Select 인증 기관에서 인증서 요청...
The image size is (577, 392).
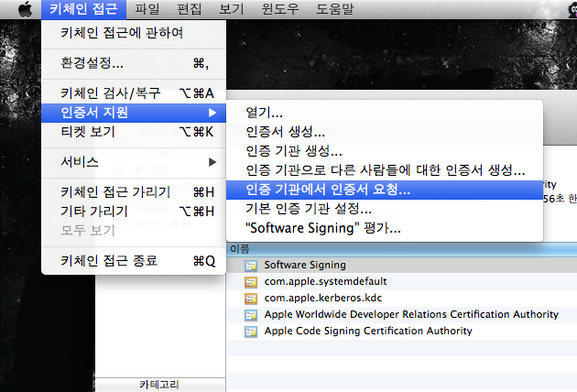pos(385,190)
